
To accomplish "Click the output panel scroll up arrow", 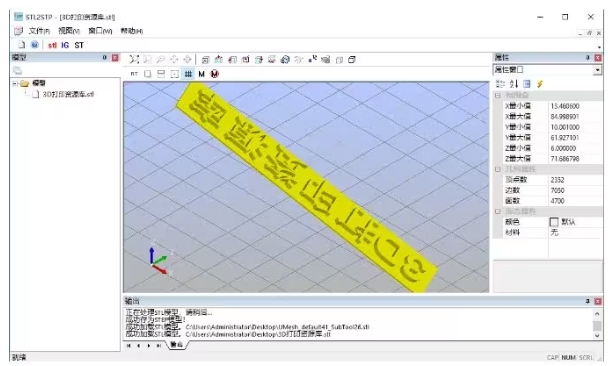I will point(598,313).
